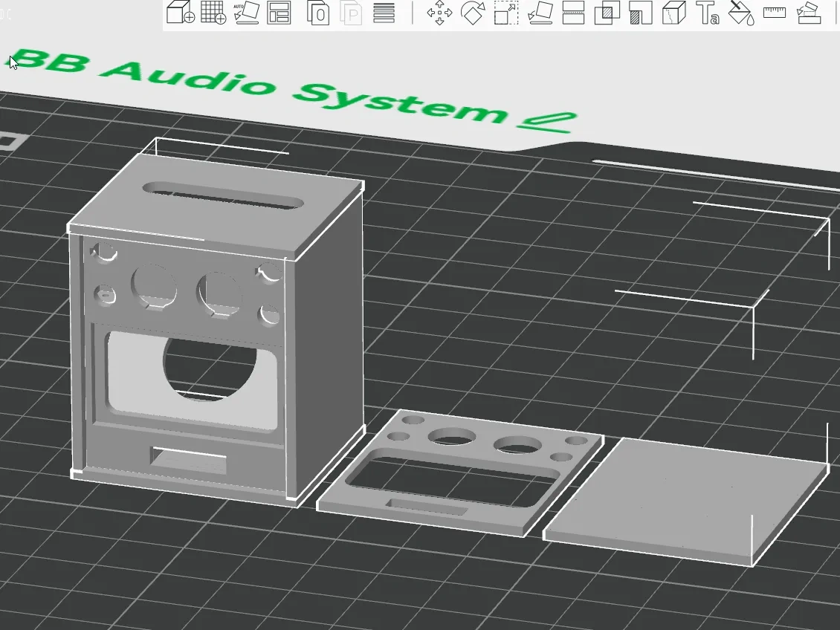The width and height of the screenshot is (840, 630).
Task: Open the Assemble tool
Action: click(808, 13)
